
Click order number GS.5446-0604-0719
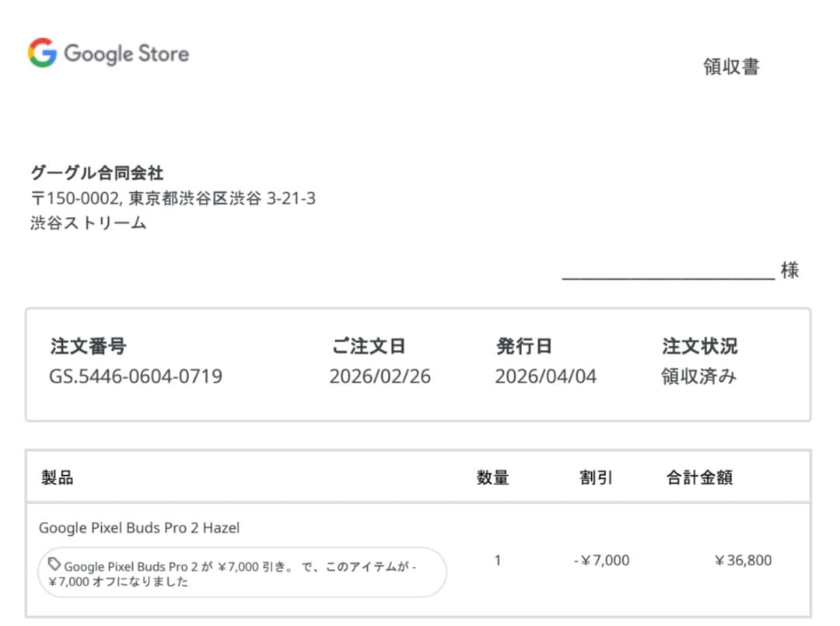coord(135,376)
